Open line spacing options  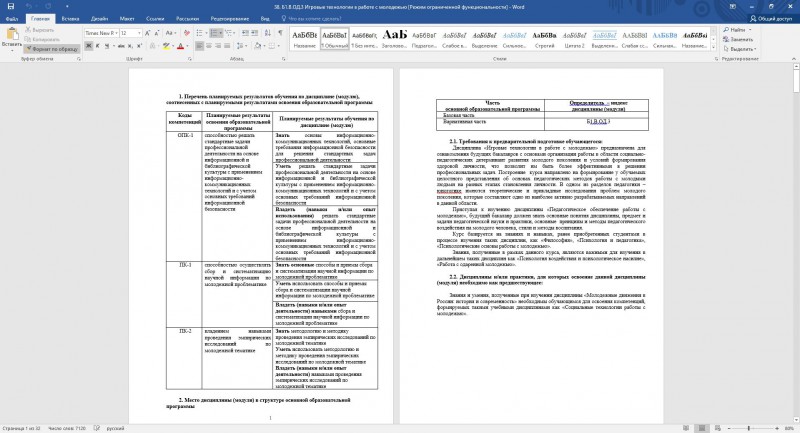[242, 46]
